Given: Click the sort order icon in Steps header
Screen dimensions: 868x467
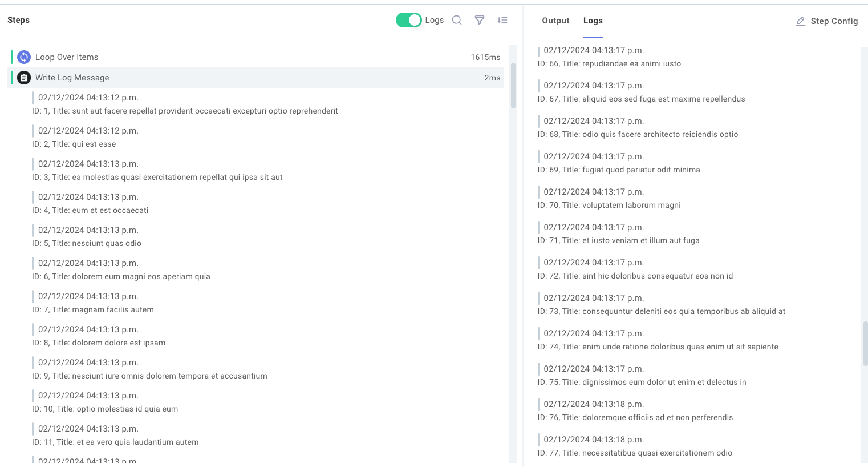Looking at the screenshot, I should 502,20.
